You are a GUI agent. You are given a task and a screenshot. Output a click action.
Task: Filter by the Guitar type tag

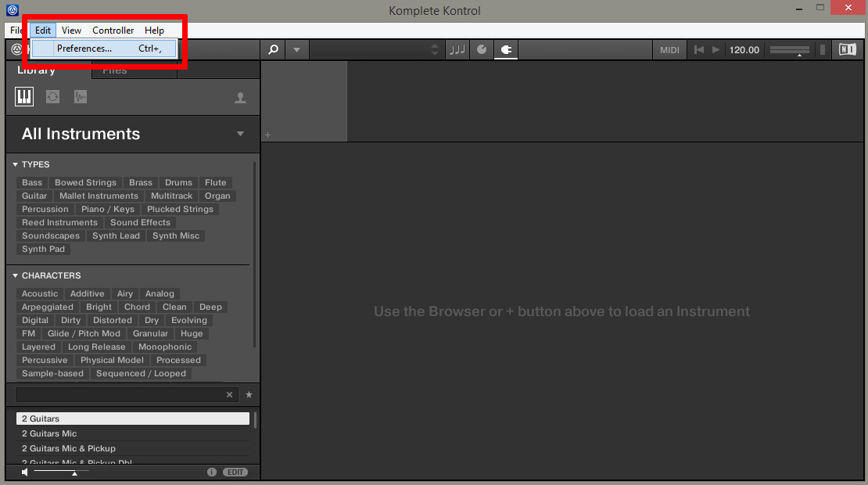34,196
